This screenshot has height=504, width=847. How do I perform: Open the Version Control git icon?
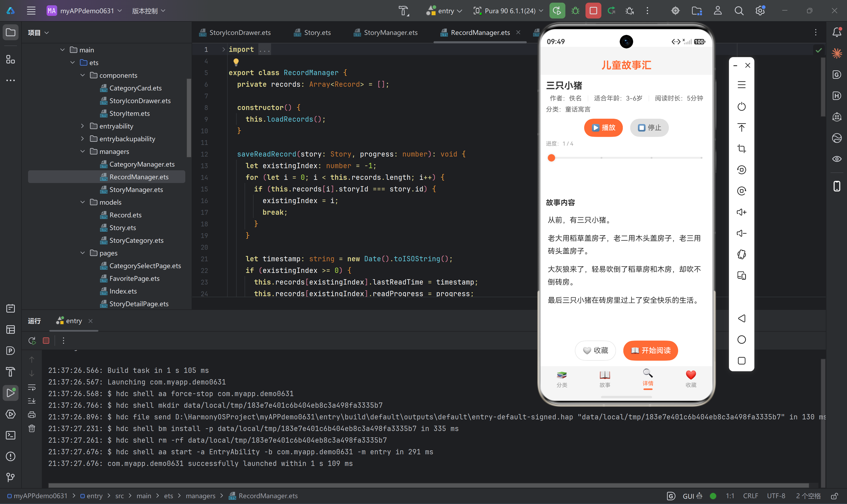pyautogui.click(x=11, y=477)
